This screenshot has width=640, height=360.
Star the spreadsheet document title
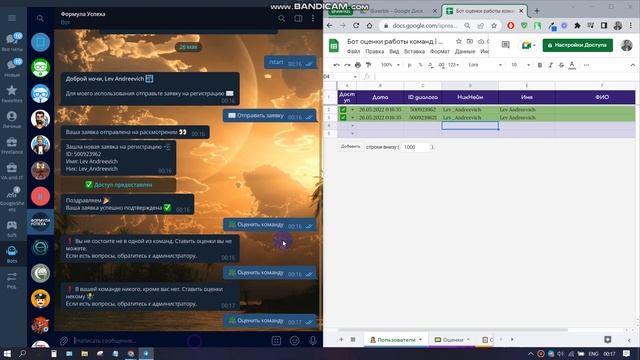(x=459, y=41)
